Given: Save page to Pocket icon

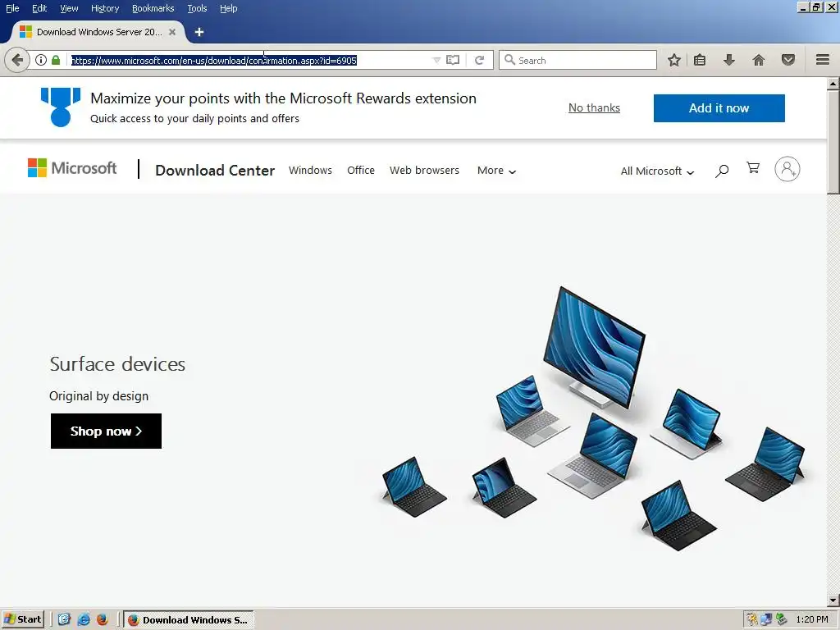Looking at the screenshot, I should coord(788,60).
